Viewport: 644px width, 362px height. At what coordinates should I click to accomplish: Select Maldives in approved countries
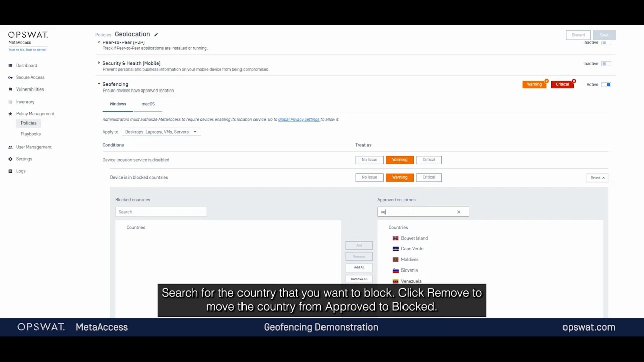pos(410,260)
